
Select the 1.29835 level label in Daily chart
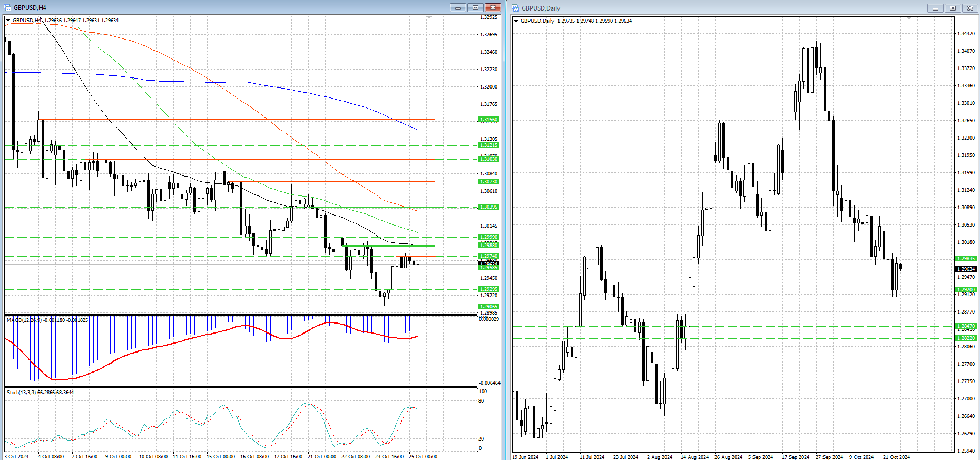pyautogui.click(x=966, y=259)
